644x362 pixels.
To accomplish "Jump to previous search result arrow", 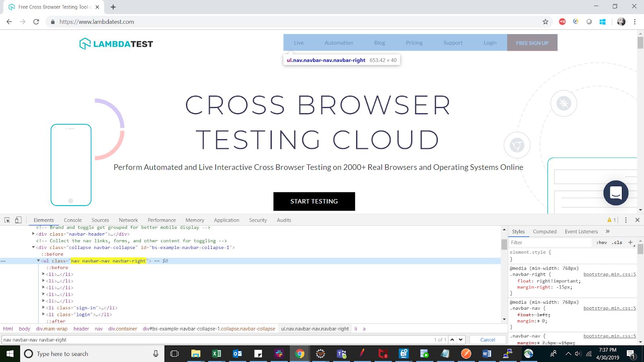I will [452, 339].
